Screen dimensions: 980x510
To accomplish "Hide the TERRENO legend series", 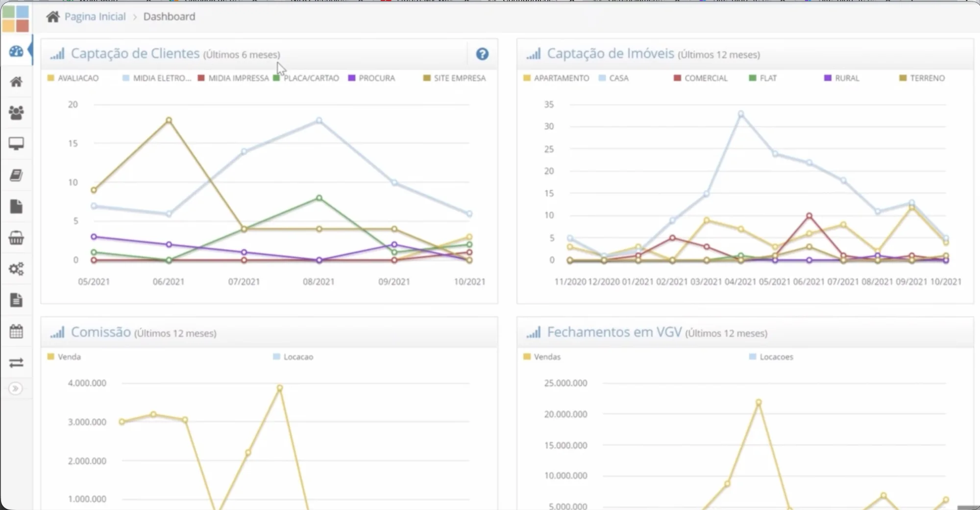I will 922,78.
